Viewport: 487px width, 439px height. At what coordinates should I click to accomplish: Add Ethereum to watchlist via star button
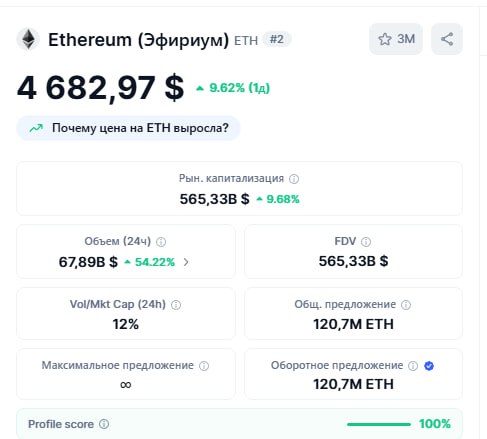click(x=396, y=39)
